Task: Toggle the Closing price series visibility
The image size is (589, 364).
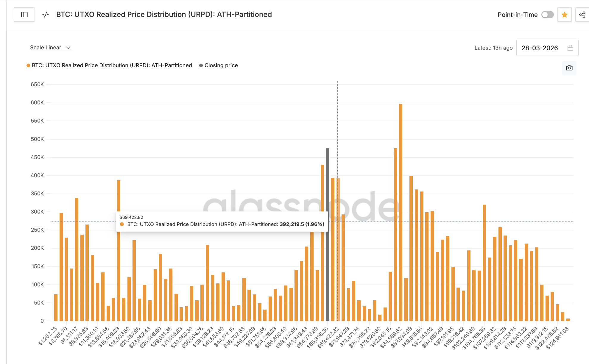Action: tap(221, 65)
